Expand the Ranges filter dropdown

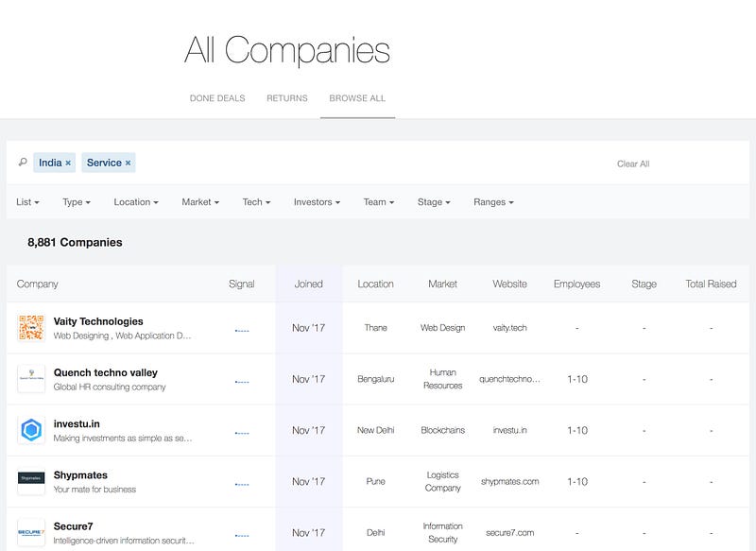[x=493, y=202]
